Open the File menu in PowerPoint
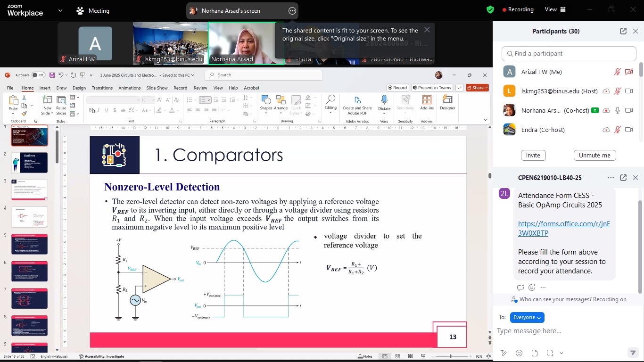 pyautogui.click(x=10, y=88)
